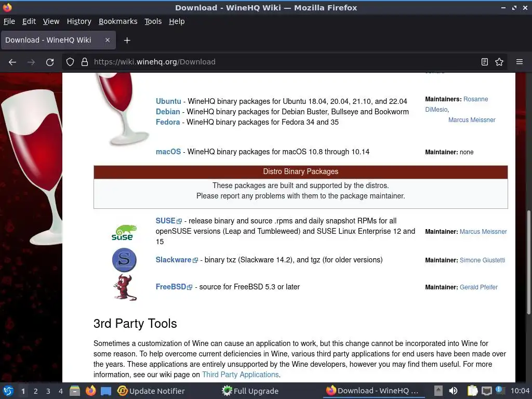Open the volume control in system tray
This screenshot has height=399, width=532.
453,391
